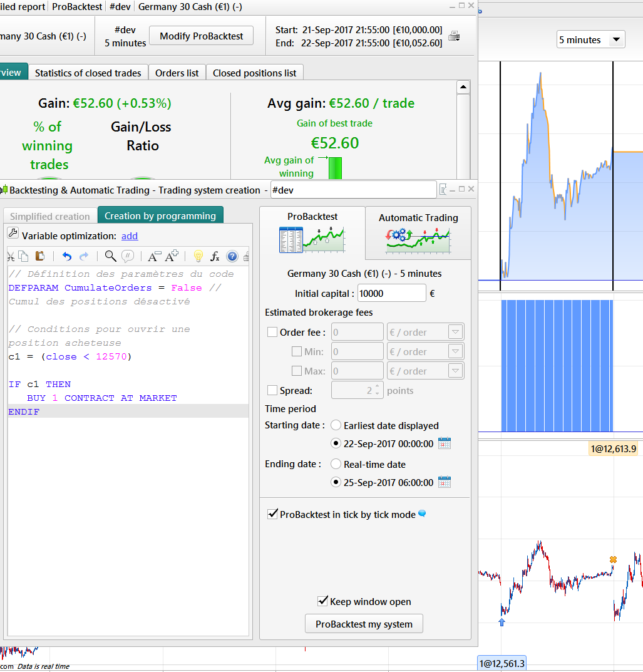Click the ENDIF line in the code editor

(x=128, y=411)
